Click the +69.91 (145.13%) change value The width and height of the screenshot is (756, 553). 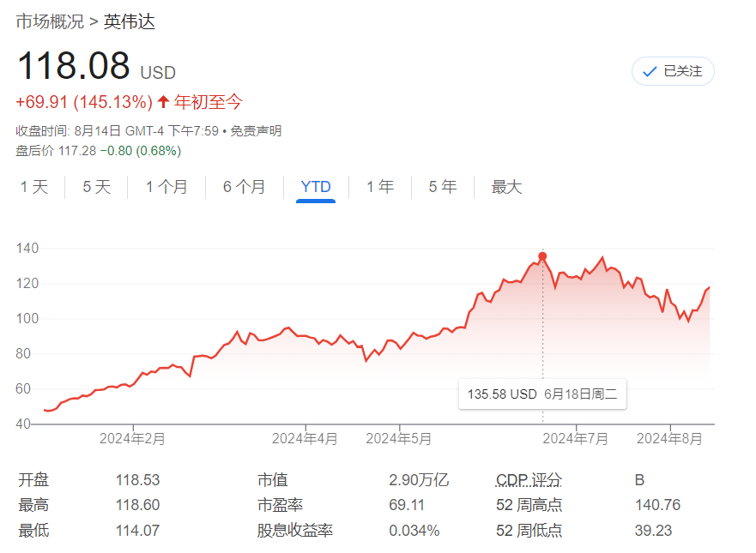pyautogui.click(x=84, y=102)
